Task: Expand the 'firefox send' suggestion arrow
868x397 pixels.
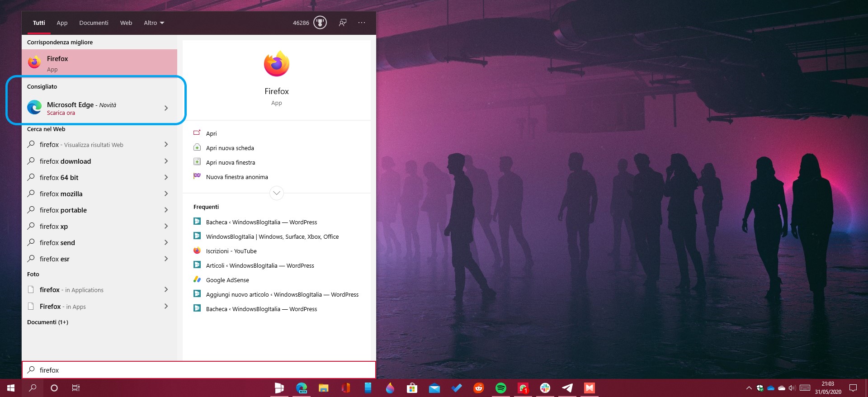Action: pyautogui.click(x=166, y=242)
